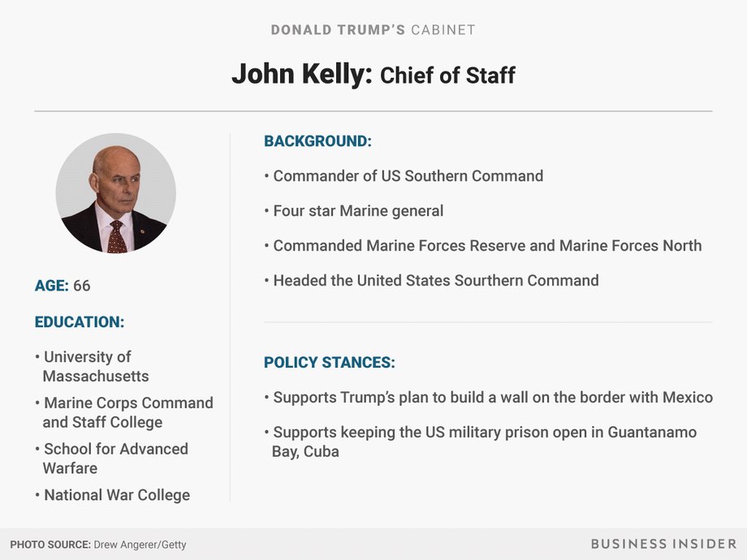Viewport: 747px width, 560px height.
Task: Select the Guantanamo Bay prison stance
Action: pyautogui.click(x=480, y=442)
